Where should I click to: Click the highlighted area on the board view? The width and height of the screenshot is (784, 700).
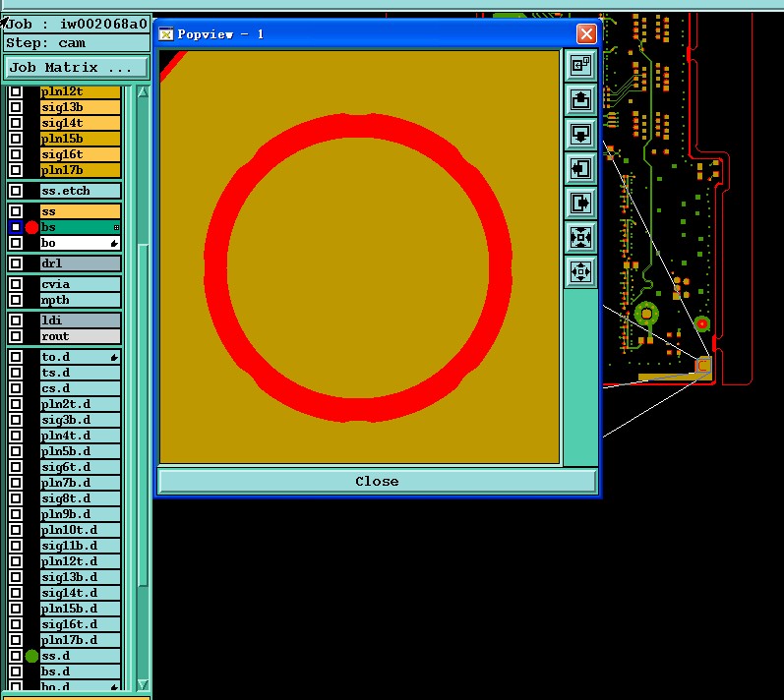(703, 365)
